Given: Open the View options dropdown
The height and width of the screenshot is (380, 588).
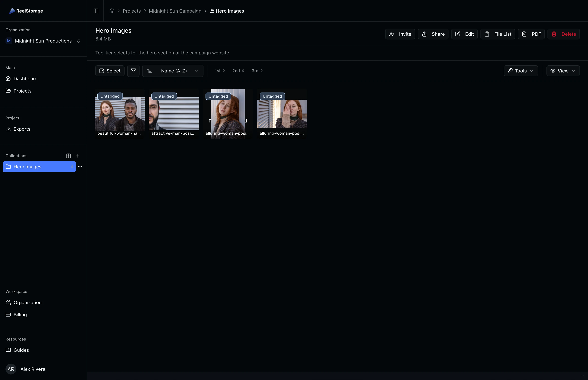Looking at the screenshot, I should point(563,71).
